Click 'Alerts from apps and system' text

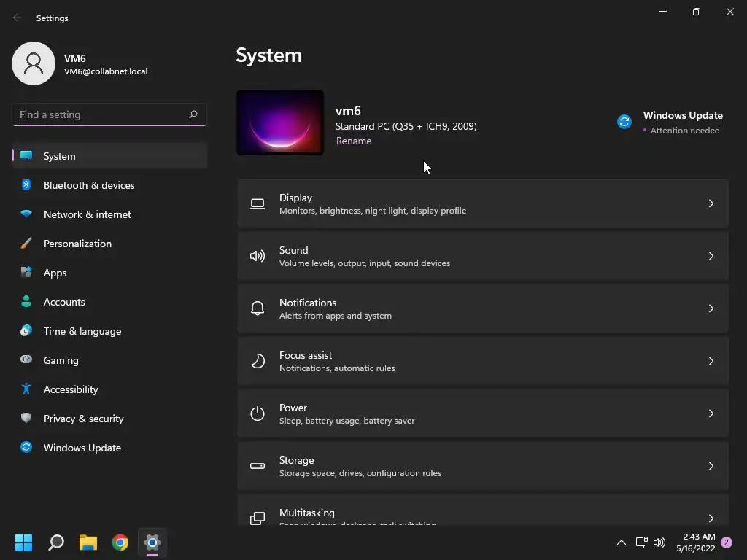(336, 315)
